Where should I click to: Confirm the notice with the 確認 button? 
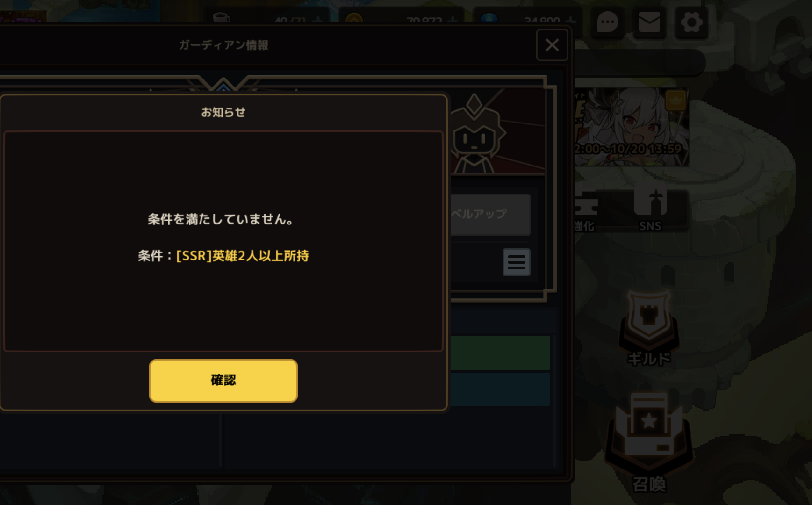coord(223,381)
